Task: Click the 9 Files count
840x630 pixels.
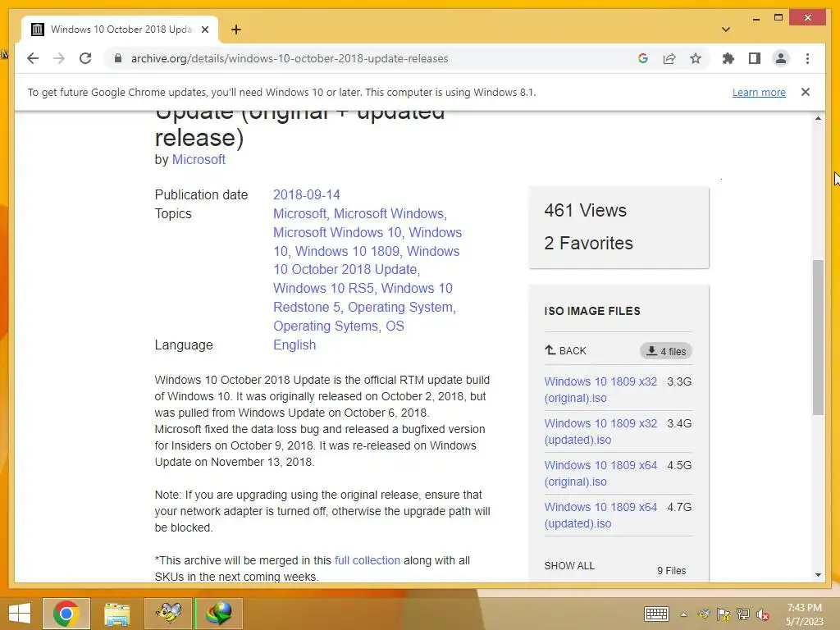Action: (x=671, y=571)
